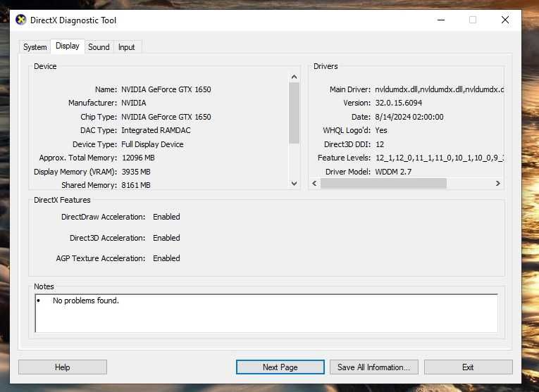Image resolution: width=539 pixels, height=392 pixels.
Task: Click Device panel scroll up arrow
Action: coord(294,77)
